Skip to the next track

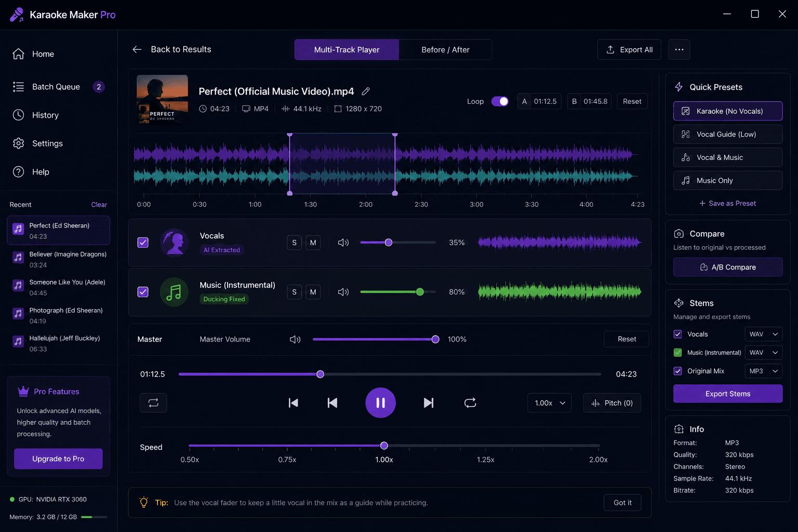click(x=429, y=403)
